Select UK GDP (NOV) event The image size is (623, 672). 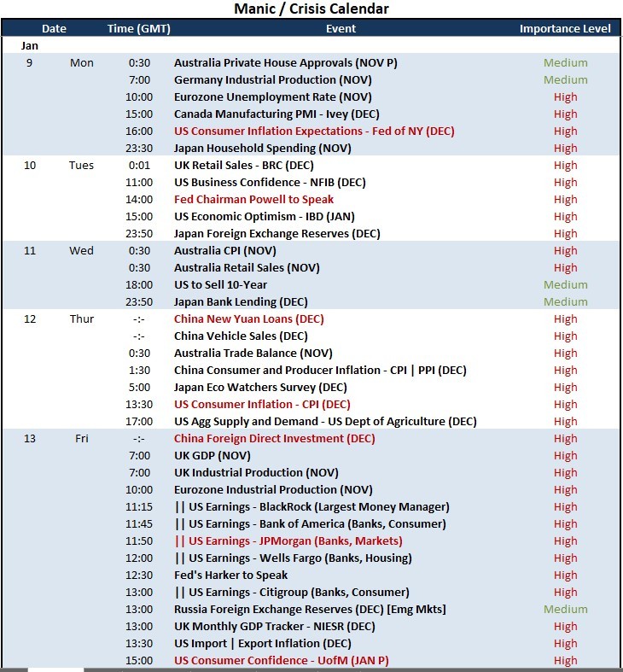(x=213, y=456)
